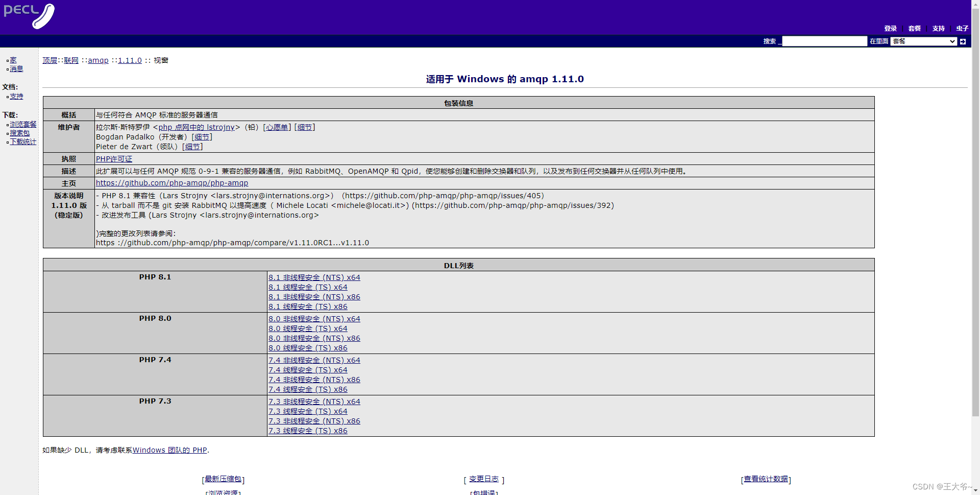The width and height of the screenshot is (980, 495).
Task: Click the 搜索 input field
Action: pos(824,41)
